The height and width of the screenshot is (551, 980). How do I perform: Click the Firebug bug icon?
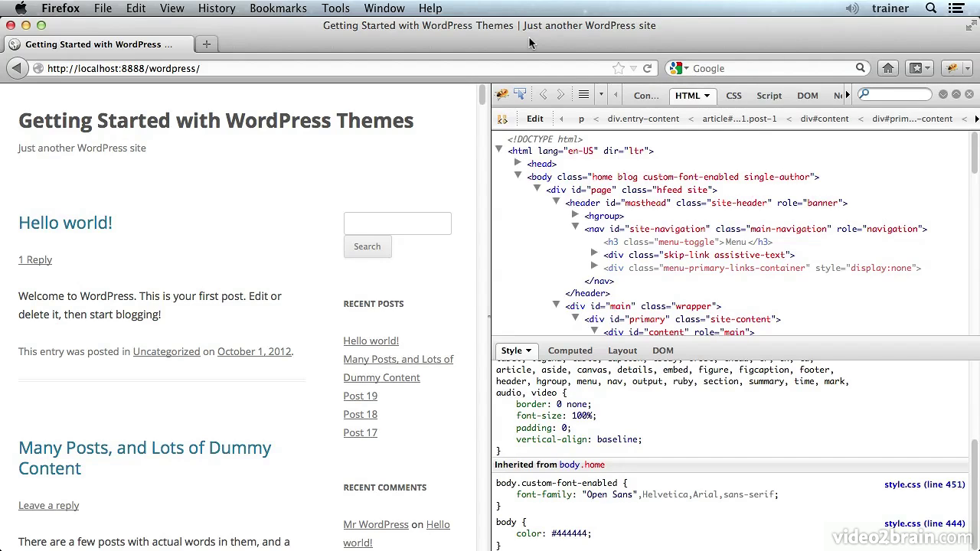pos(502,95)
